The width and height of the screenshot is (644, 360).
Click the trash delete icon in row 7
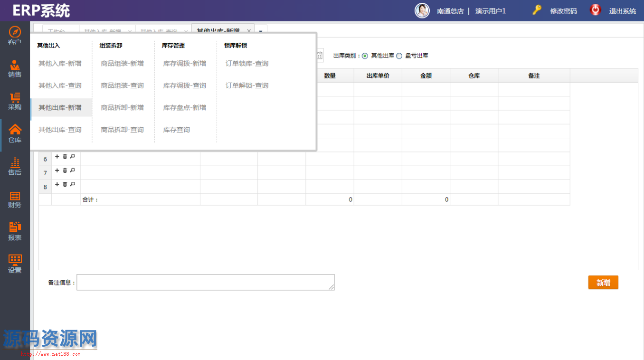[x=65, y=171]
